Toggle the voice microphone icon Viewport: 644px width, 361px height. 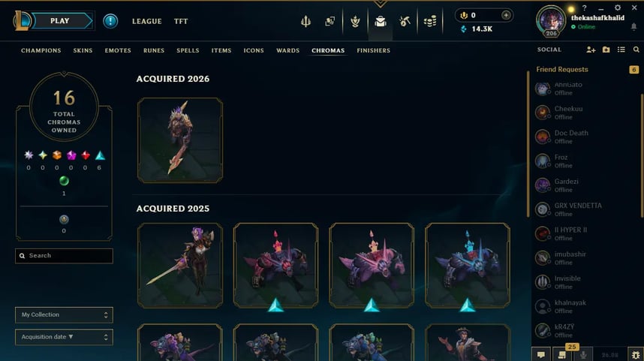(582, 354)
